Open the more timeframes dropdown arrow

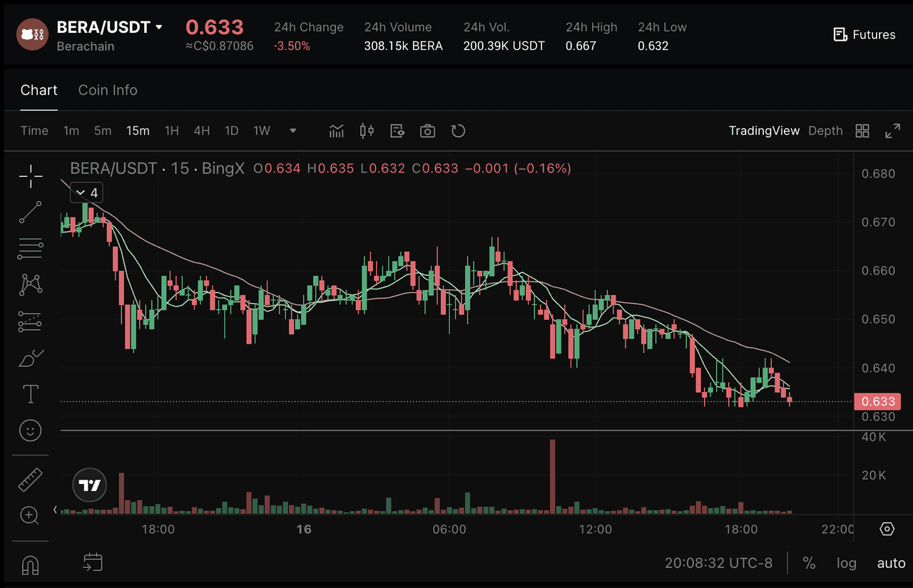pos(292,131)
